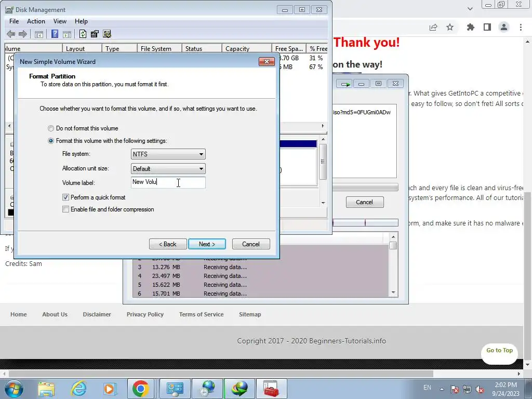Open Windows Media Player taskbar icon

pos(109,389)
